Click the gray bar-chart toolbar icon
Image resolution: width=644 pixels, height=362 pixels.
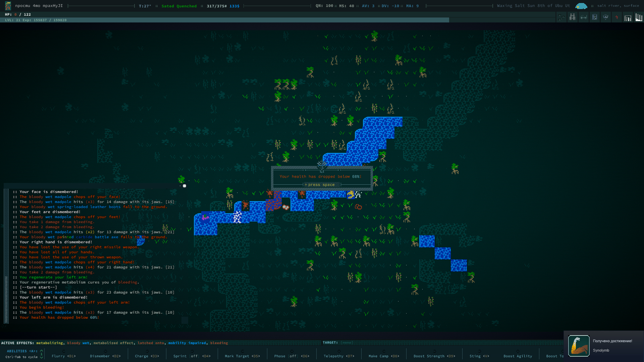[x=628, y=18]
